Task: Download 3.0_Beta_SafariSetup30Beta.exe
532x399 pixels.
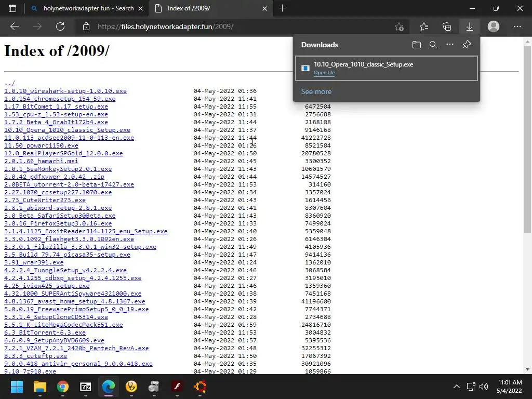Action: (60, 216)
